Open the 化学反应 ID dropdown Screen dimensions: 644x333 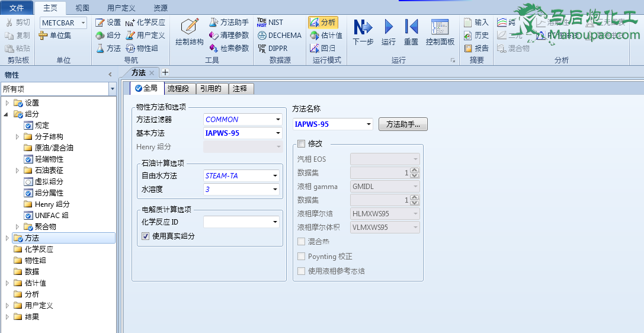coord(275,222)
